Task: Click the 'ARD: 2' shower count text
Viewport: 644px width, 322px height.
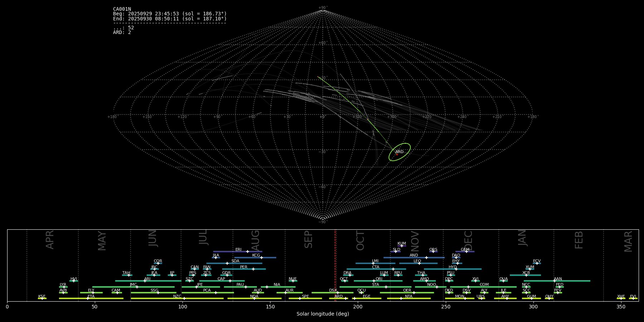Action: point(122,33)
